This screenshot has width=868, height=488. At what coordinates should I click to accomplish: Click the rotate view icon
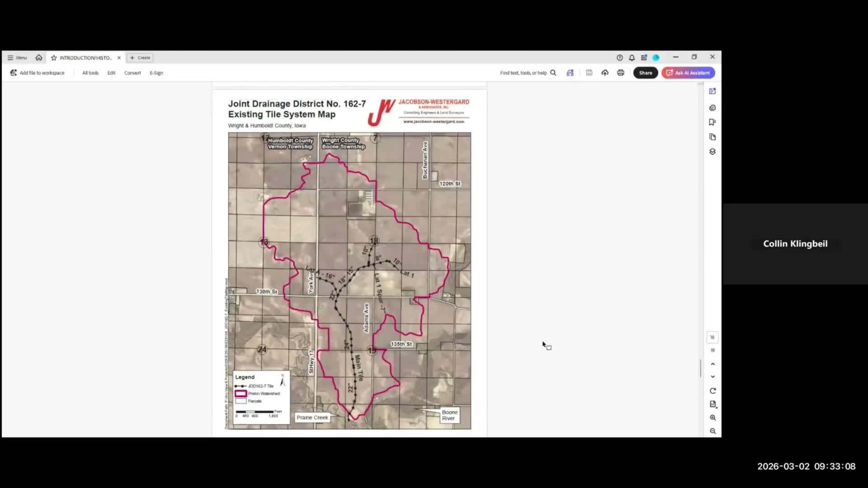(x=712, y=391)
